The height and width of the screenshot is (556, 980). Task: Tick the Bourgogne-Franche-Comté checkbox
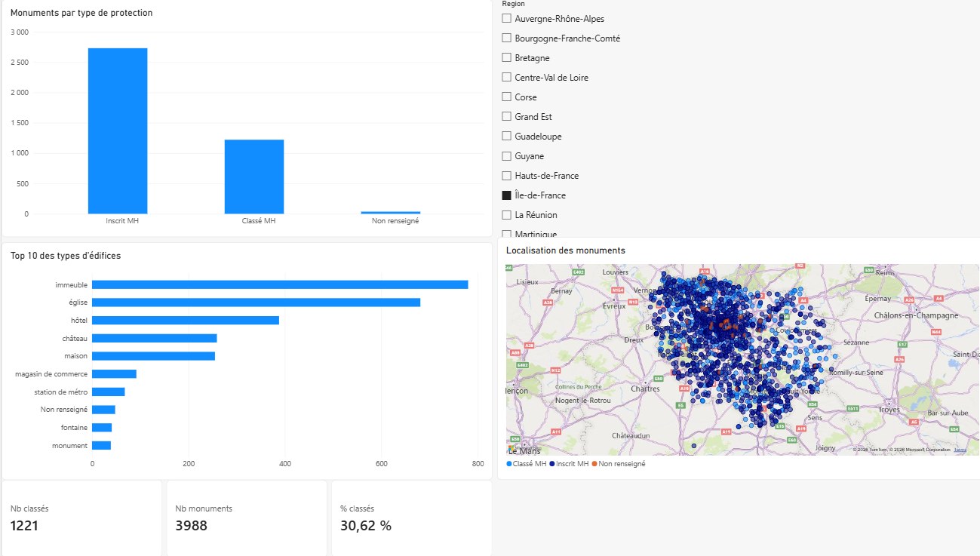[x=507, y=38]
